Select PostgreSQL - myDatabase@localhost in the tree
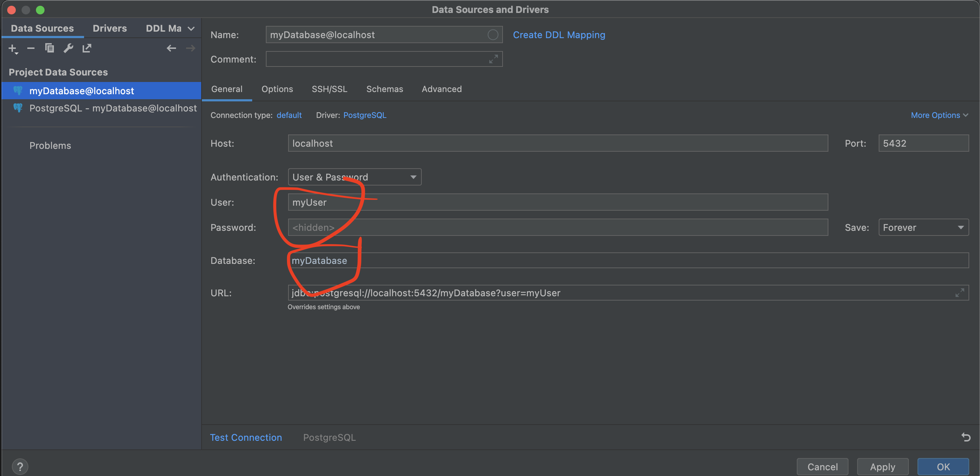 [x=113, y=108]
